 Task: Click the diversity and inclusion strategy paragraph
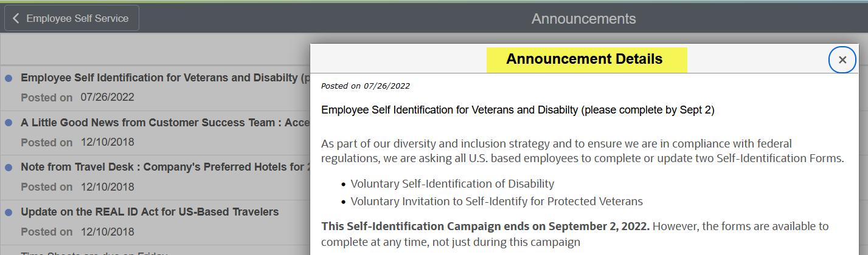[582, 151]
